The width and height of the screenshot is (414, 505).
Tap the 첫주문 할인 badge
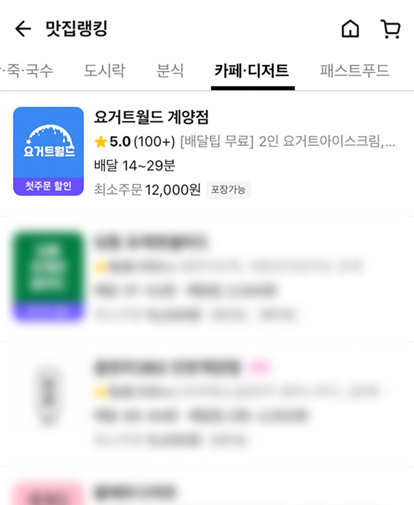[x=48, y=186]
